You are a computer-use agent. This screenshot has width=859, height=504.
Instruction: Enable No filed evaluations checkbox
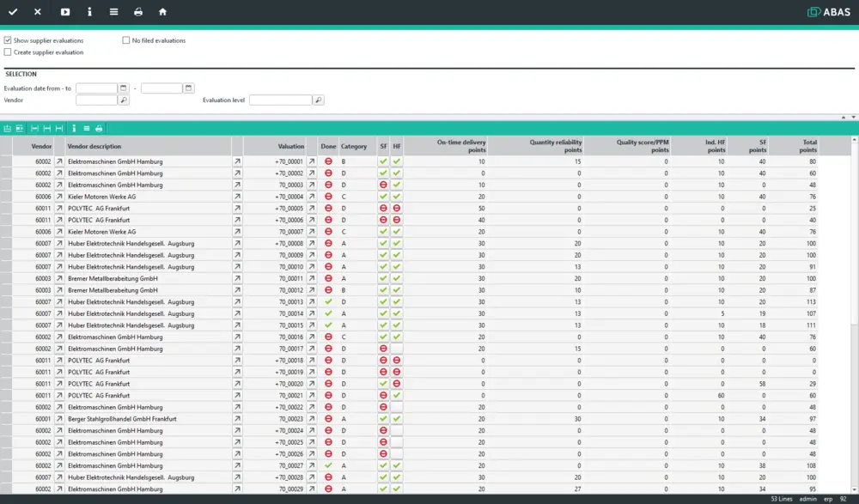pyautogui.click(x=126, y=40)
